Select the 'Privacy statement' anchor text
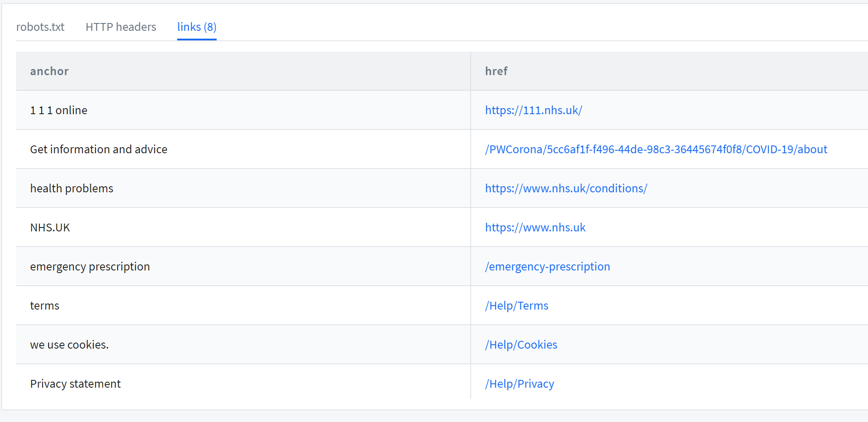The height and width of the screenshot is (422, 868). pyautogui.click(x=75, y=383)
